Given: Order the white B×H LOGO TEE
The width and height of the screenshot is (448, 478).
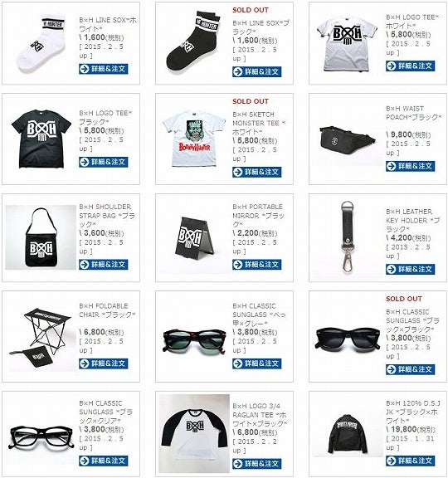Looking at the screenshot, I should click(x=410, y=66).
